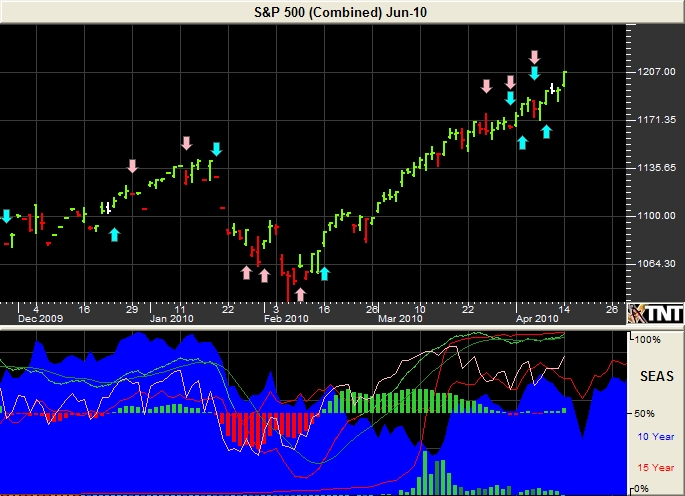Click the 50% seasonal scale label
Screen dimensions: 685x496
644,413
